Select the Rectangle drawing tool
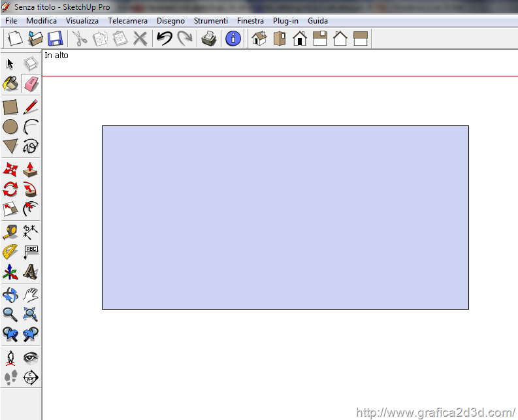The image size is (518, 420). pos(10,106)
